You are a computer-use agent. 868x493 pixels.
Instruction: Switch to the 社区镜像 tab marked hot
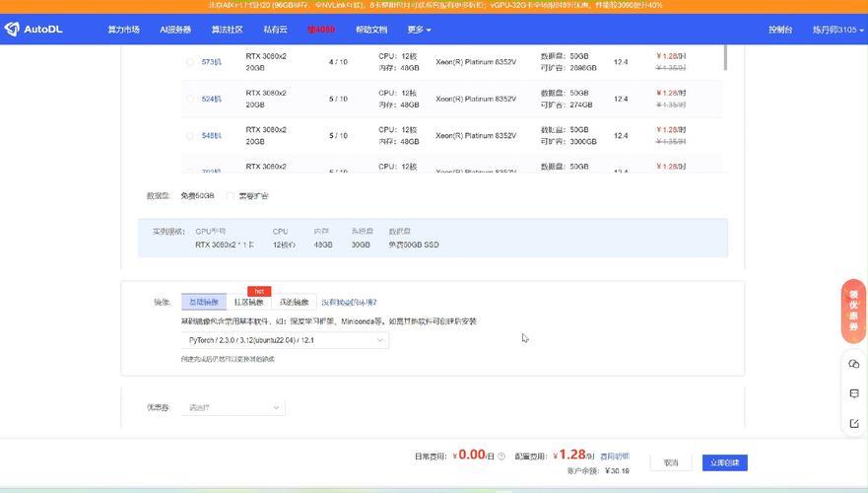tap(248, 302)
